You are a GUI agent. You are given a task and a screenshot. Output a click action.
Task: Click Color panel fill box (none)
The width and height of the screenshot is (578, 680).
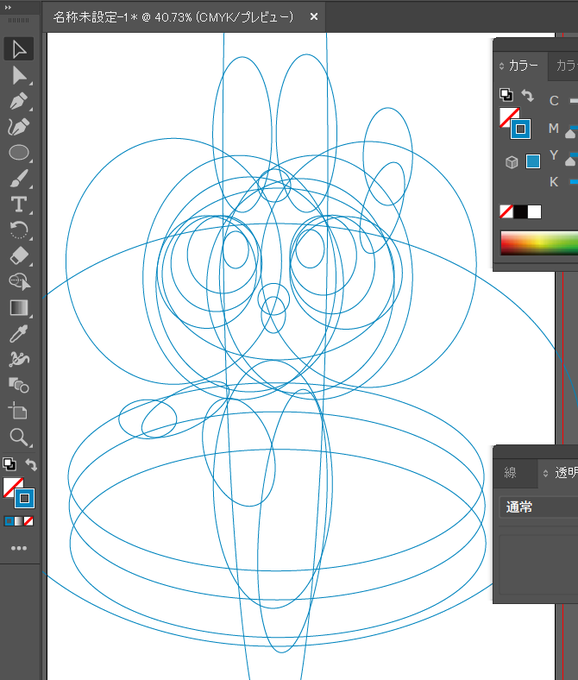coord(507,116)
